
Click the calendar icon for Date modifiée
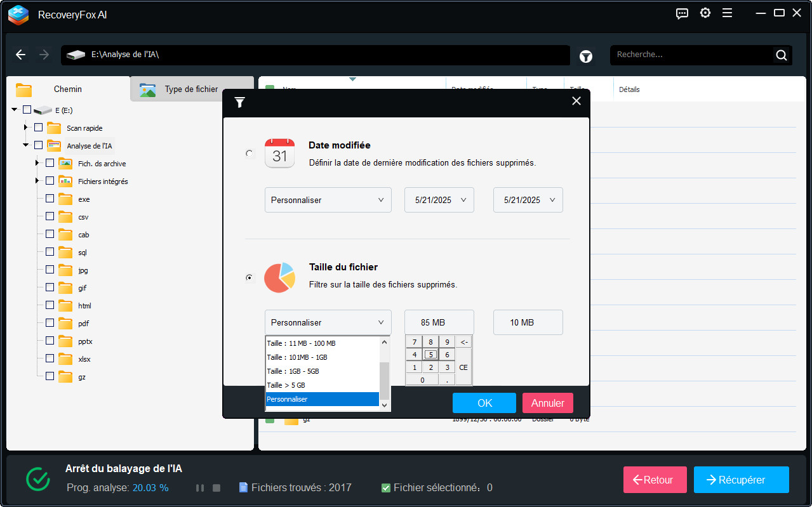(x=279, y=153)
